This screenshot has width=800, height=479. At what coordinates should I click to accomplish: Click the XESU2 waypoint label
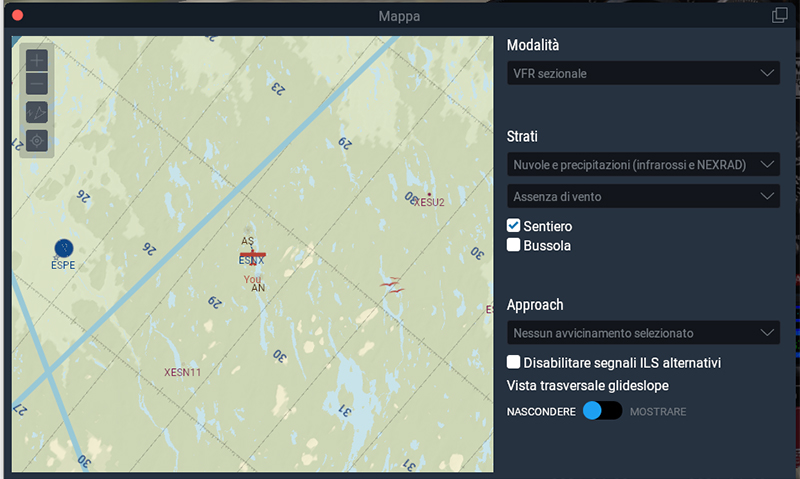[x=429, y=203]
